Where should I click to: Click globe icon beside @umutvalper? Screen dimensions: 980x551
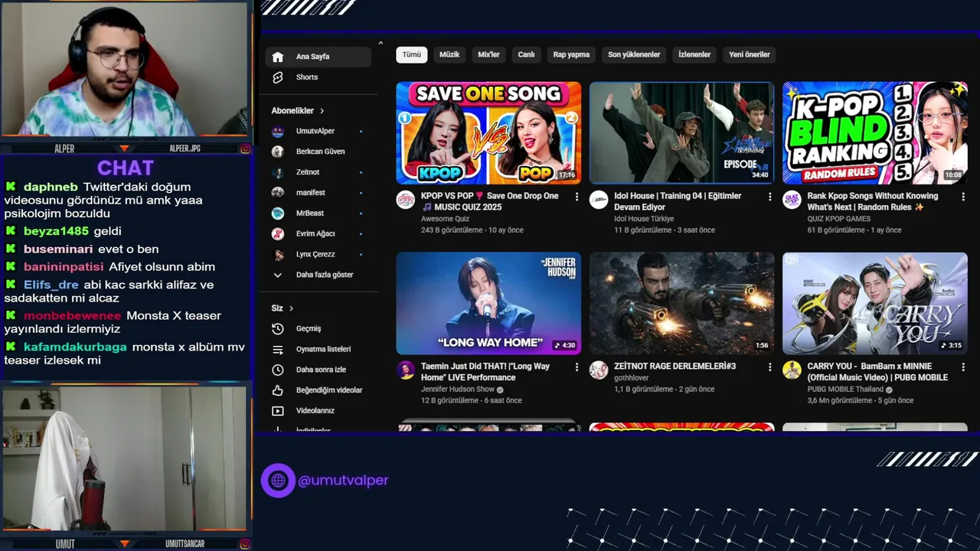click(278, 481)
